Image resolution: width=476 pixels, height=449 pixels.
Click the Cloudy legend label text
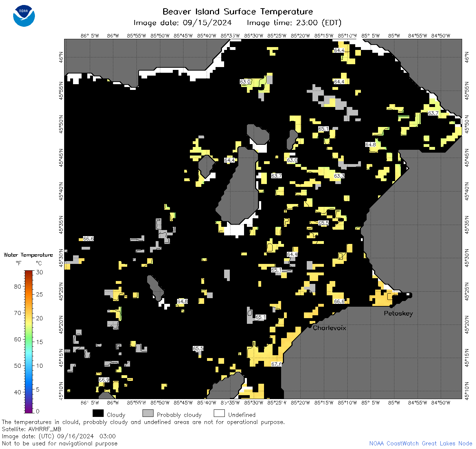click(x=116, y=415)
